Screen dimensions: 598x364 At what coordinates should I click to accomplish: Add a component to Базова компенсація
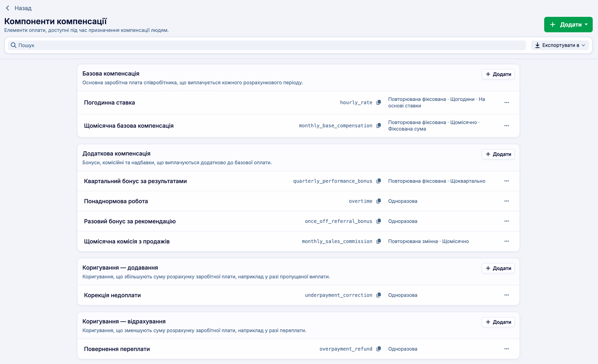click(498, 74)
